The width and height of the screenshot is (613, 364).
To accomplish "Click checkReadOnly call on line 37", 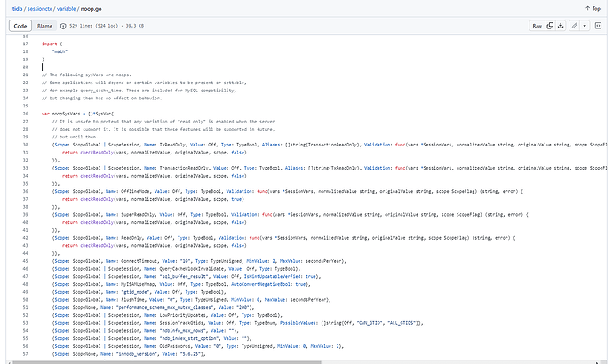I will (x=97, y=199).
